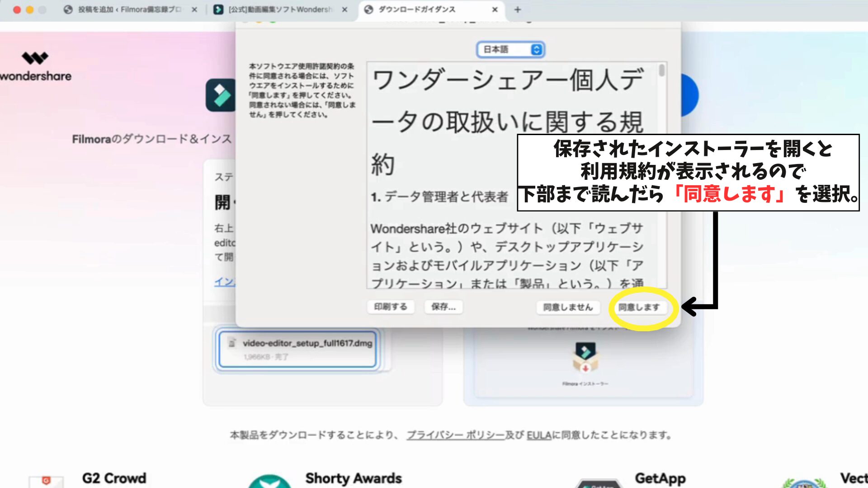868x488 pixels.
Task: Open the 日本語 language dropdown
Action: (510, 49)
